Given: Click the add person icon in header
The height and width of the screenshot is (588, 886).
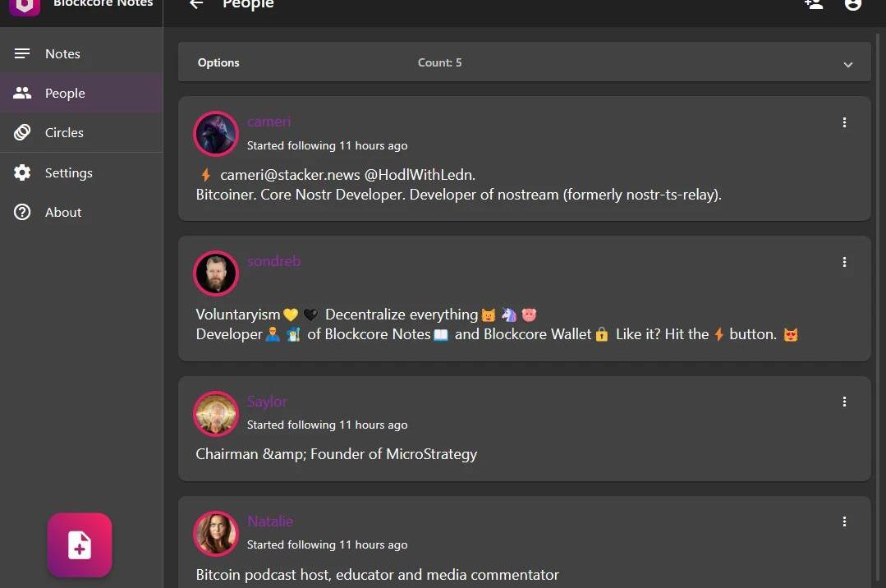Looking at the screenshot, I should [814, 5].
